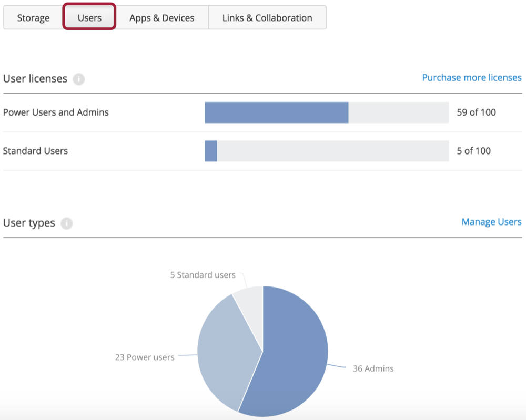Follow the Purchase more licenses link
Viewport: 526px width, 420px height.
(x=472, y=78)
